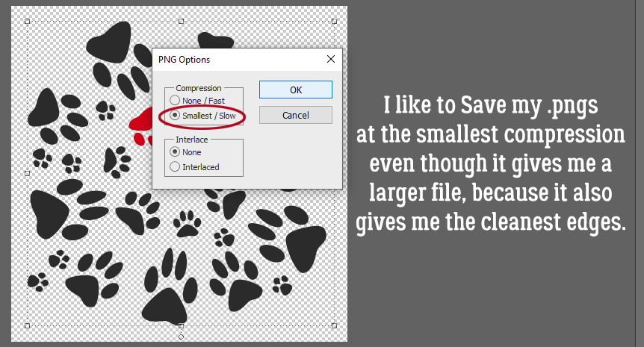
Task: Click the left-middle transform handle
Action: (28, 173)
